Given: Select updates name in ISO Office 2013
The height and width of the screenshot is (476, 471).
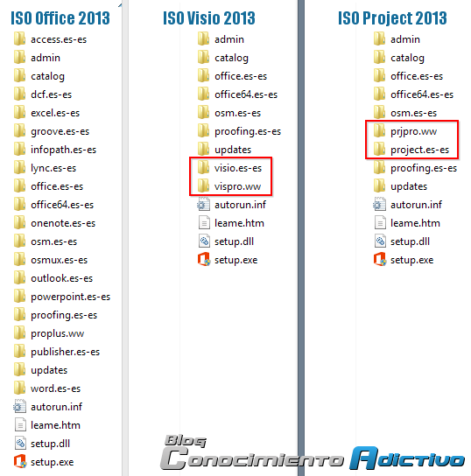Looking at the screenshot, I should [49, 370].
